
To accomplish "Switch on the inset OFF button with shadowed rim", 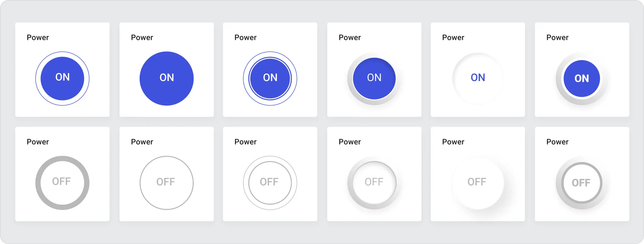I will tap(374, 183).
